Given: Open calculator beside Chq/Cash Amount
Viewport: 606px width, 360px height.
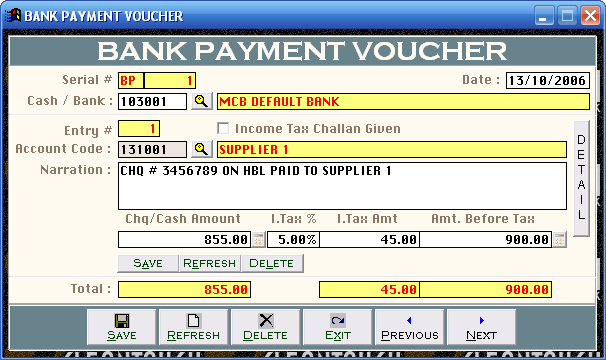Looking at the screenshot, I should 259,240.
